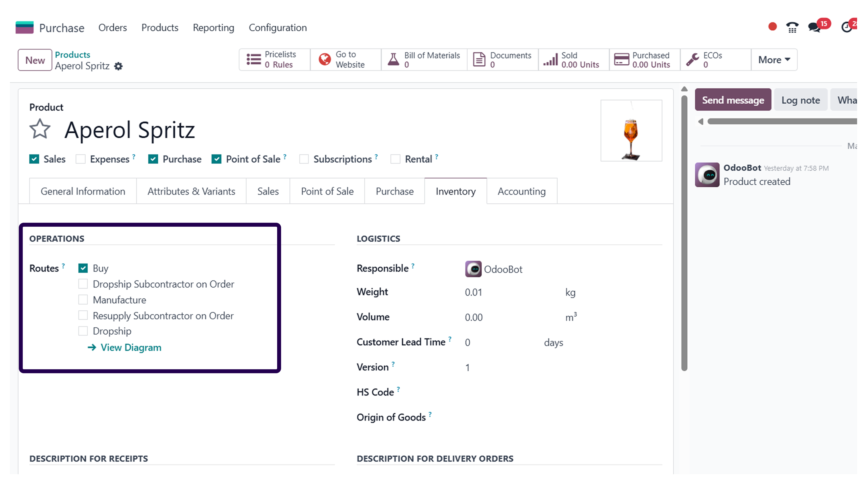This screenshot has height=494, width=868.
Task: Click help question mark next to Routes
Action: coord(63,266)
